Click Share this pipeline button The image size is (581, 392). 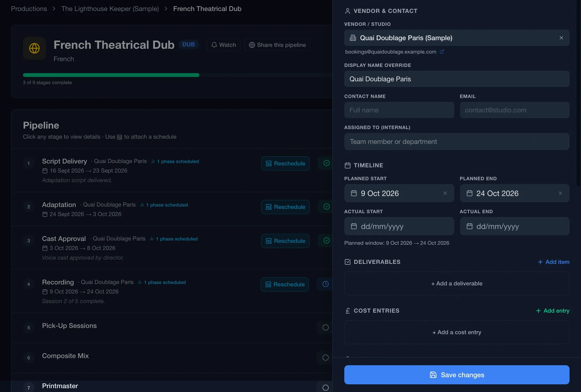277,45
